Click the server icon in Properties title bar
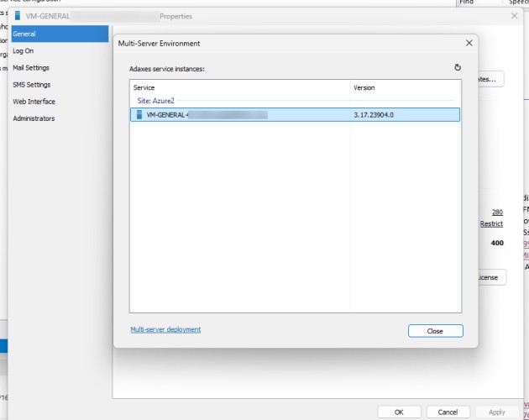The width and height of the screenshot is (529, 420). click(18, 16)
